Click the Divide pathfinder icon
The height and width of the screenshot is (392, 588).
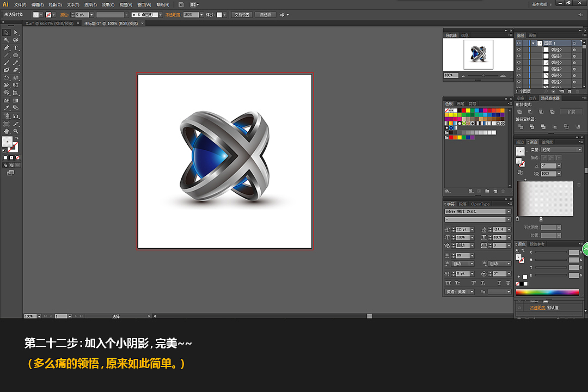520,127
